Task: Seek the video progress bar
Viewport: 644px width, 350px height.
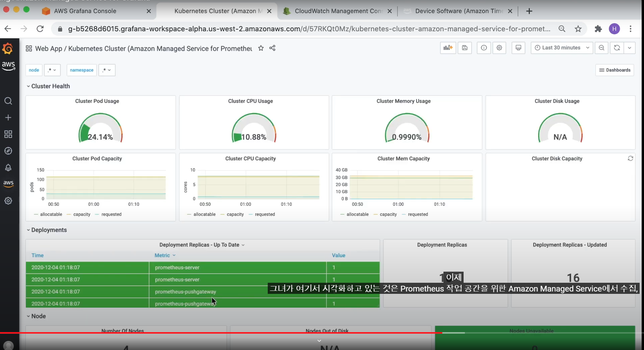Action: (322, 333)
